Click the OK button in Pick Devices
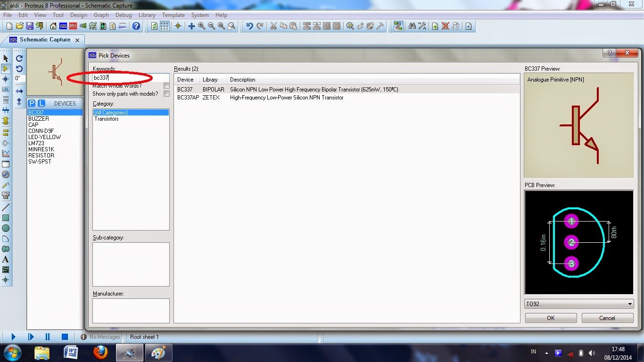This screenshot has height=362, width=644. (x=551, y=318)
